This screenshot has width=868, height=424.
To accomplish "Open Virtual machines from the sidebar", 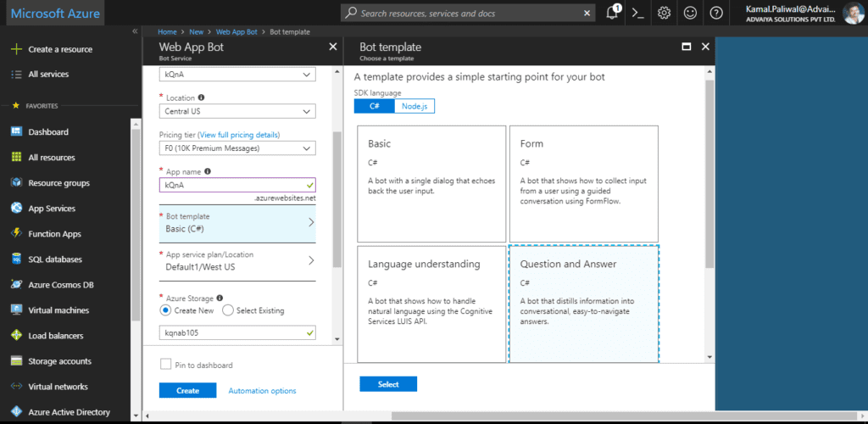I will tap(58, 310).
